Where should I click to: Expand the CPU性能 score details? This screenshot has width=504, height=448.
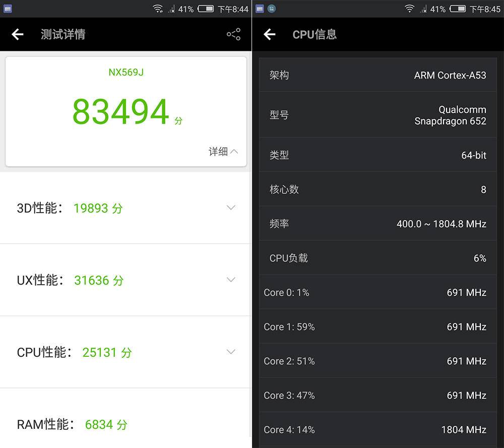[x=231, y=352]
